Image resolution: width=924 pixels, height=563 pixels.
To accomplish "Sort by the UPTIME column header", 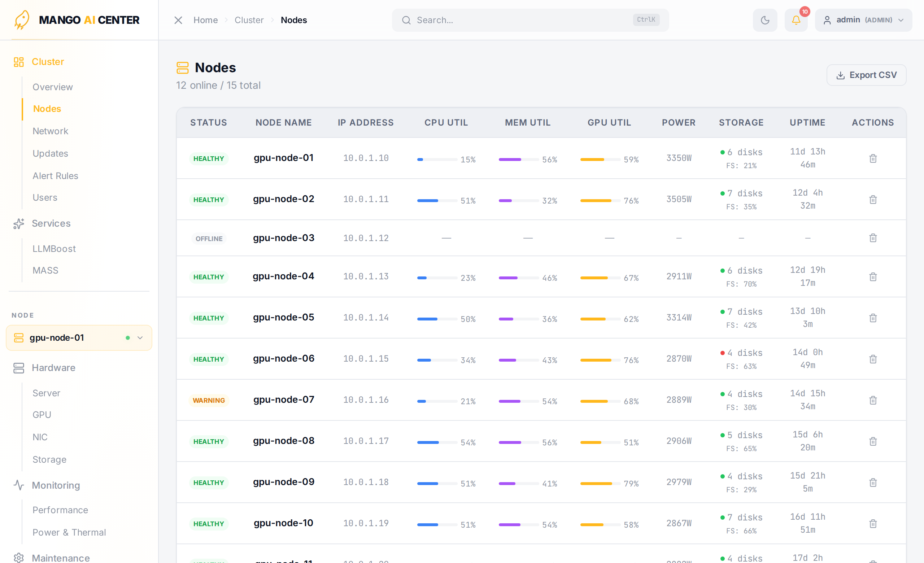I will pyautogui.click(x=807, y=123).
